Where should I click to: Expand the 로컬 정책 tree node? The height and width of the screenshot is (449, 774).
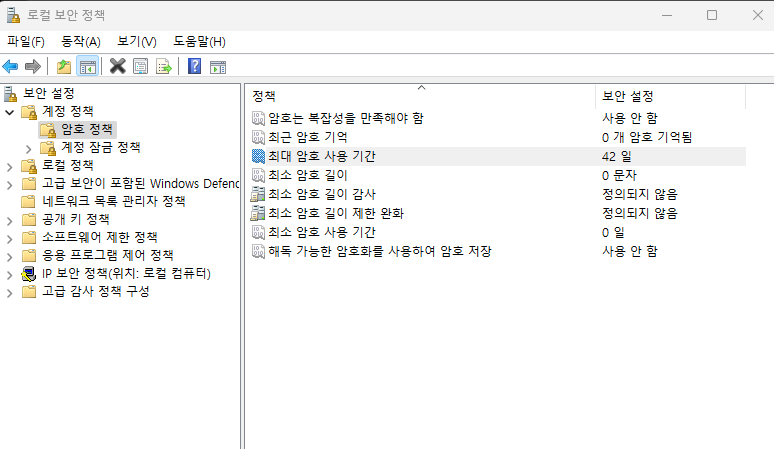pos(9,167)
